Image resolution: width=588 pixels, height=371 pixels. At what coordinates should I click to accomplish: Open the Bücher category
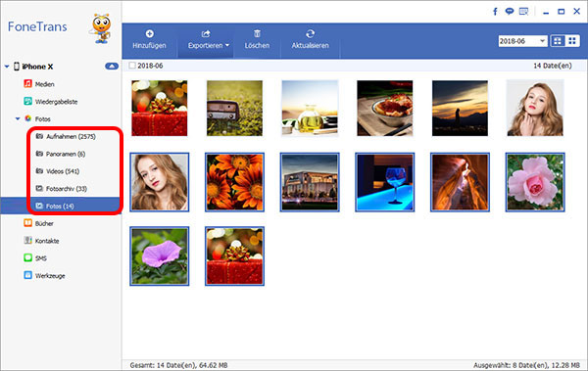(x=39, y=223)
